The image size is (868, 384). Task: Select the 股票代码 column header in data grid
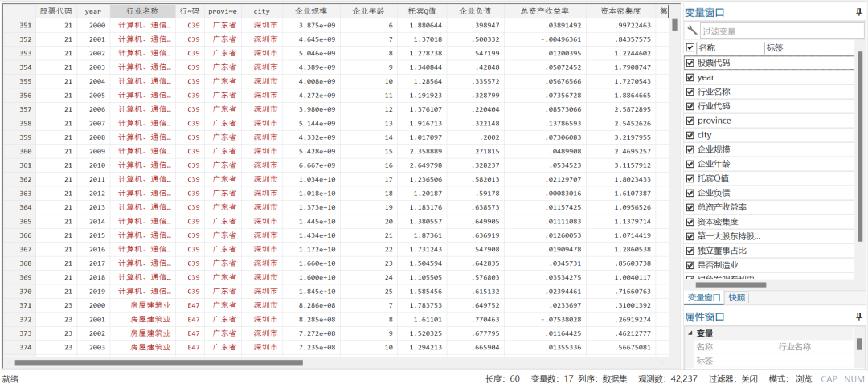56,11
